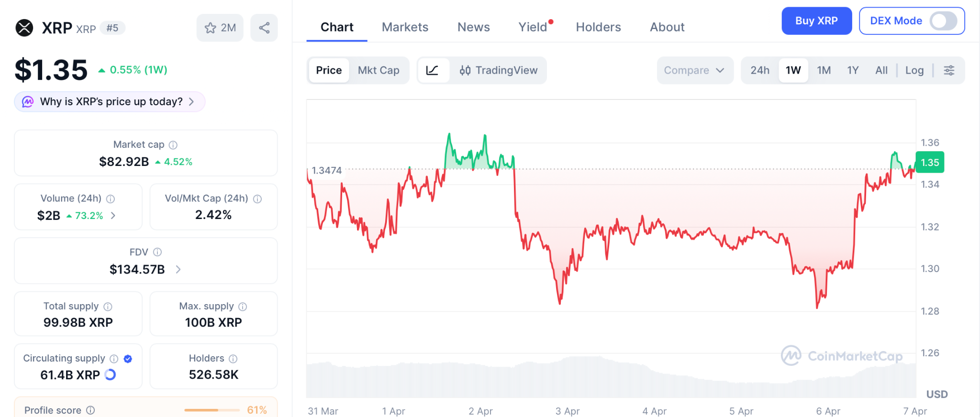Click the Buy XRP button
This screenshot has width=980, height=417.
pos(816,21)
